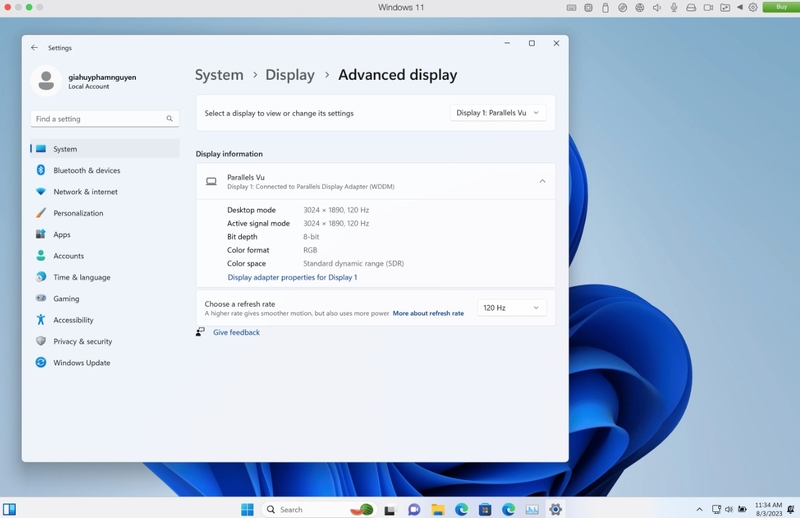Open Microsoft Edge left of the Store icon

(x=461, y=509)
